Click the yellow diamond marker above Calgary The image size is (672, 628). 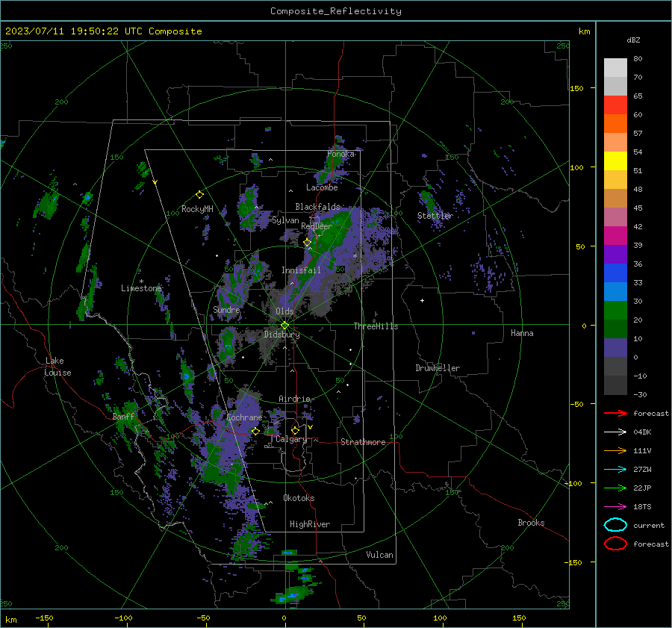pyautogui.click(x=295, y=430)
